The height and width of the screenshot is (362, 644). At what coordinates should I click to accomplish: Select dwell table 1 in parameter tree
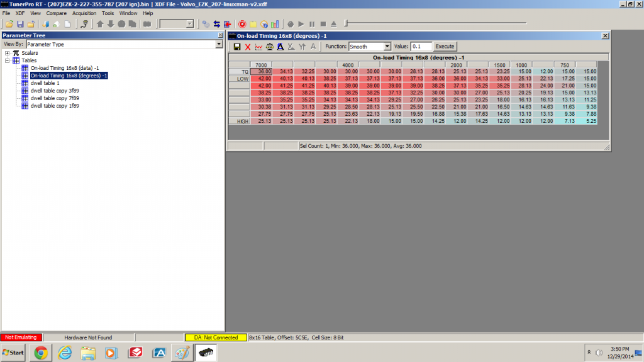pos(45,83)
